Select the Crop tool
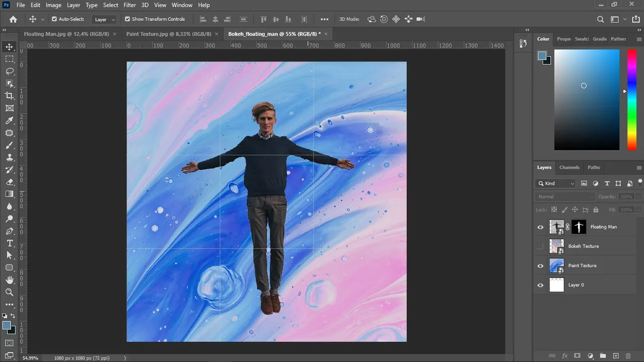Image resolution: width=644 pixels, height=362 pixels. click(10, 96)
